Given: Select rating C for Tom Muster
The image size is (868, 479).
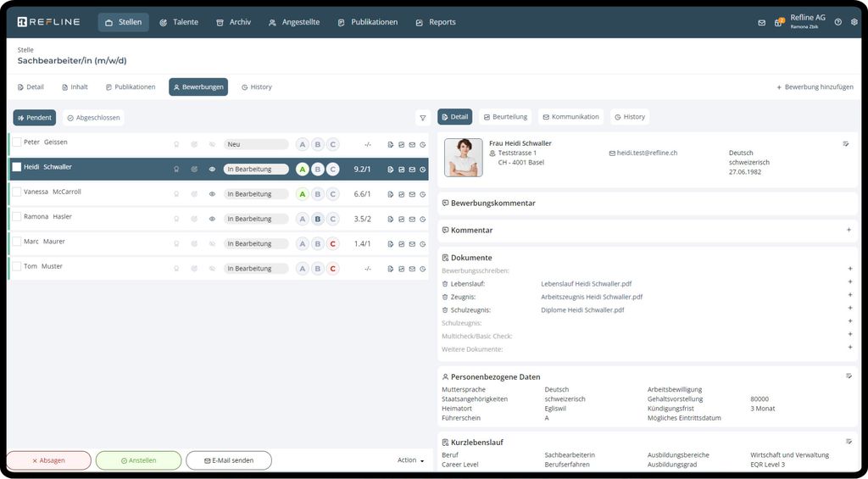Looking at the screenshot, I should click(332, 269).
